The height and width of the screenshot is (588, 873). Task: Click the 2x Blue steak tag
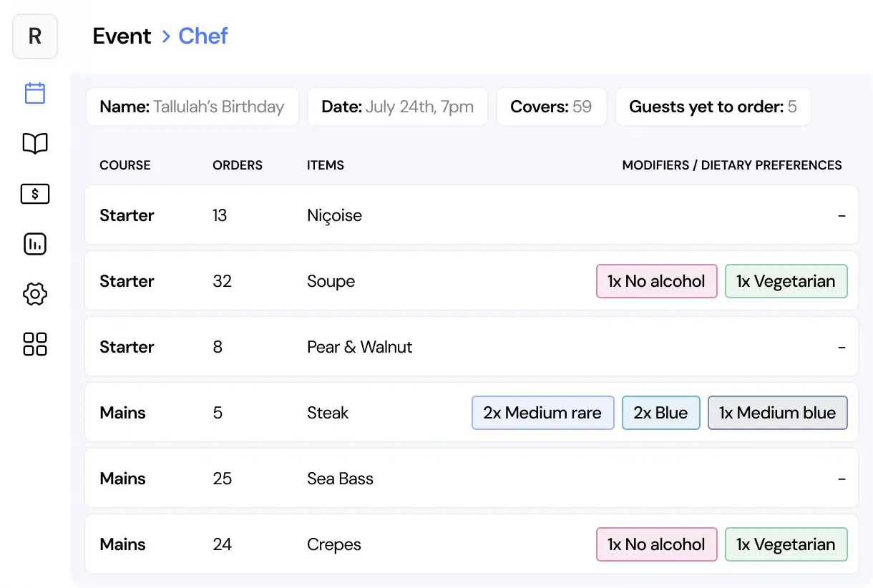point(660,413)
